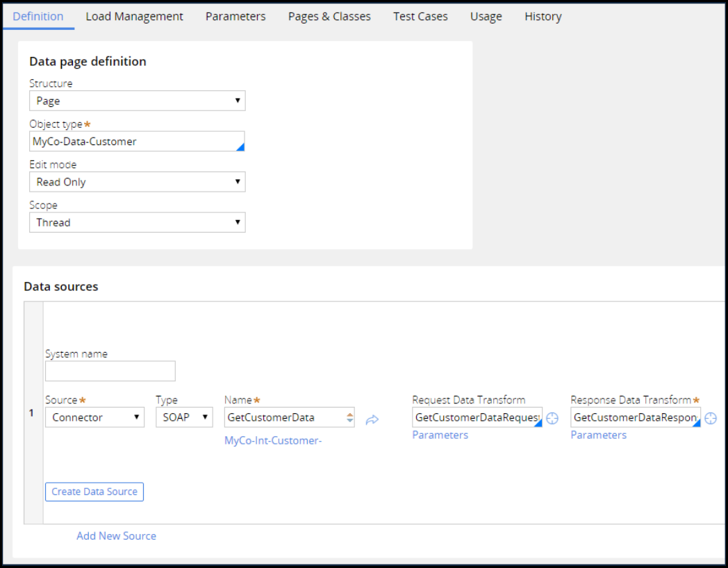Open Parameters link under Request Data Transform
The width and height of the screenshot is (728, 568).
point(440,435)
